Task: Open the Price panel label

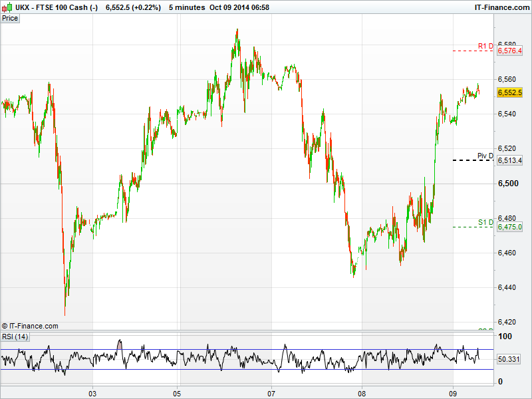Action: tap(10, 18)
